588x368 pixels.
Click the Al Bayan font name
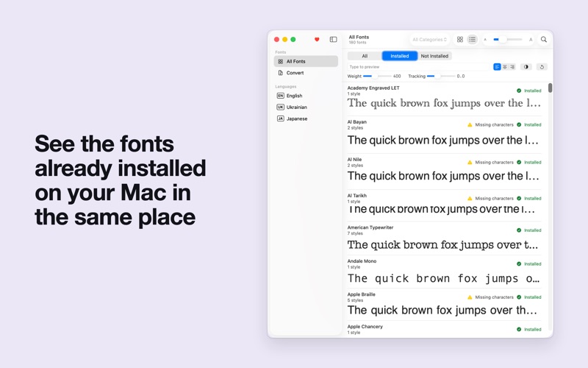pos(357,121)
